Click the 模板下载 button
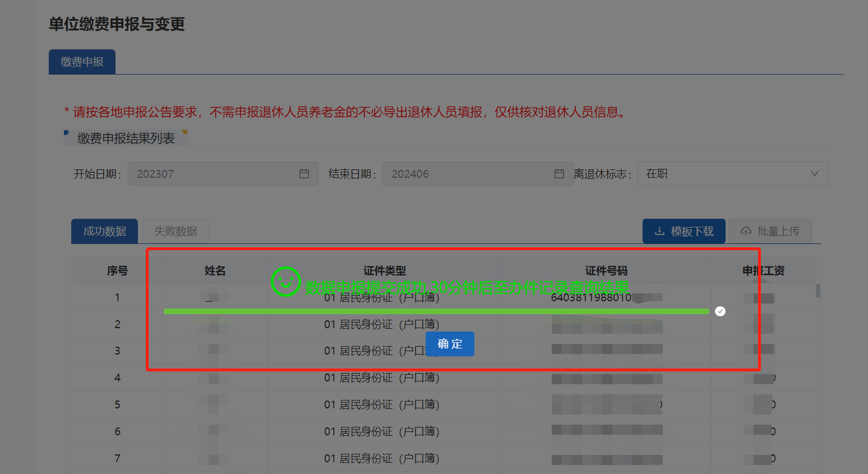This screenshot has height=474, width=868. click(x=684, y=231)
